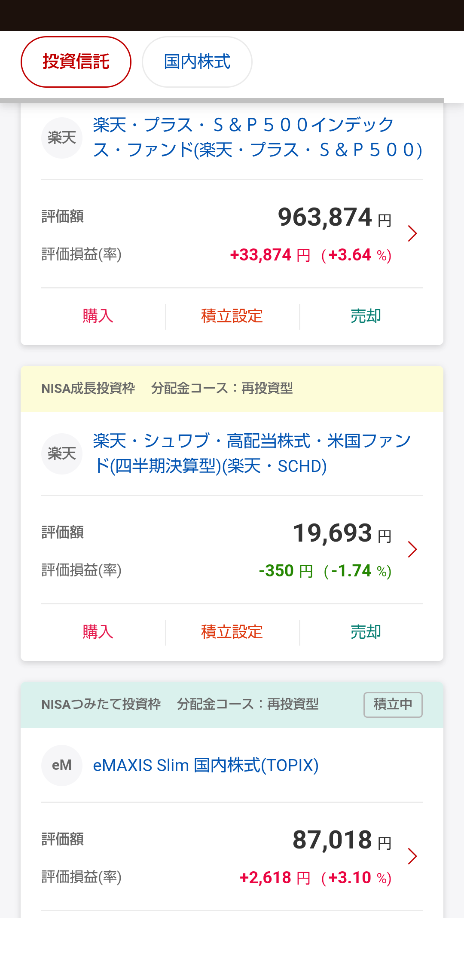Open the 楽天・プラス・S&P500 fund name link

(258, 138)
